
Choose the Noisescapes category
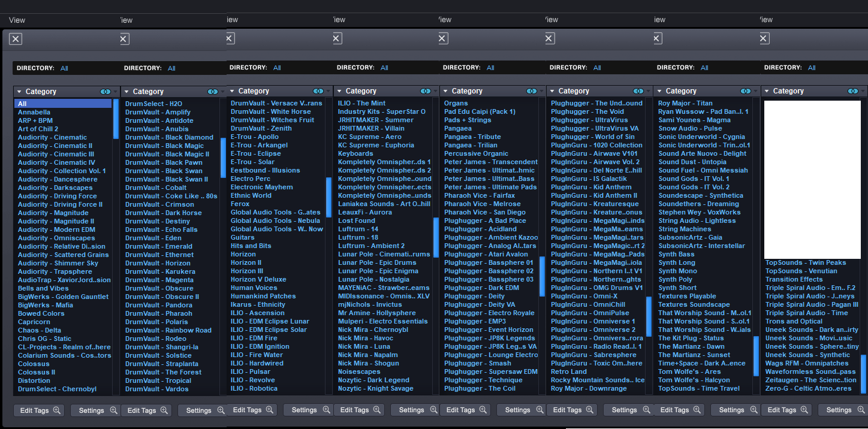(x=359, y=371)
